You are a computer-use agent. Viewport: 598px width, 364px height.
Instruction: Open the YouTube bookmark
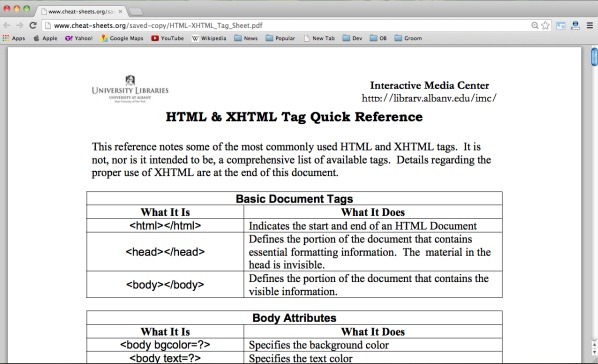[x=167, y=38]
